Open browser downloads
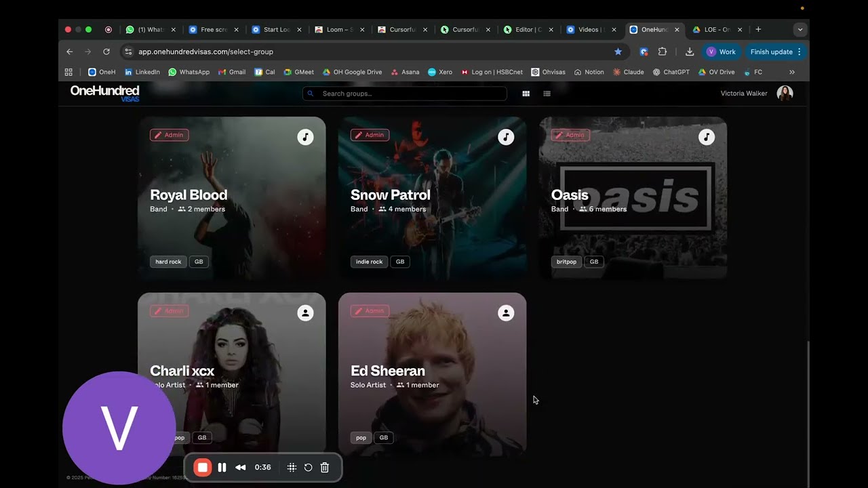This screenshot has width=868, height=488. click(x=690, y=52)
